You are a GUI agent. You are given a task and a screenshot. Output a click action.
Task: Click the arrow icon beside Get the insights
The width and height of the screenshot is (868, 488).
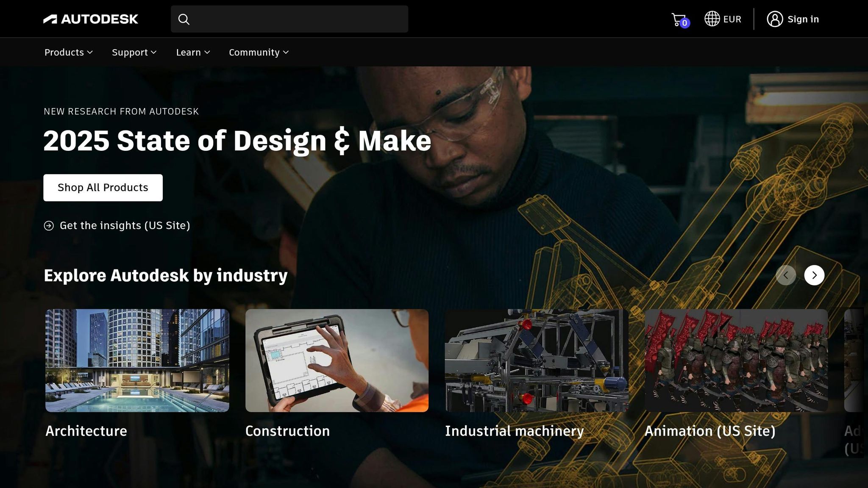pyautogui.click(x=49, y=226)
